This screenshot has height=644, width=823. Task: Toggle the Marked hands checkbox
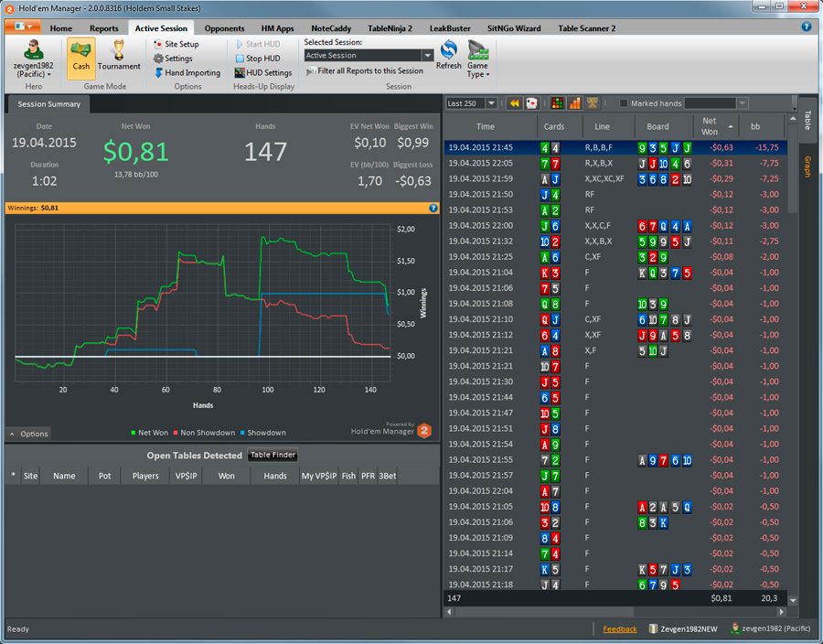click(x=624, y=103)
